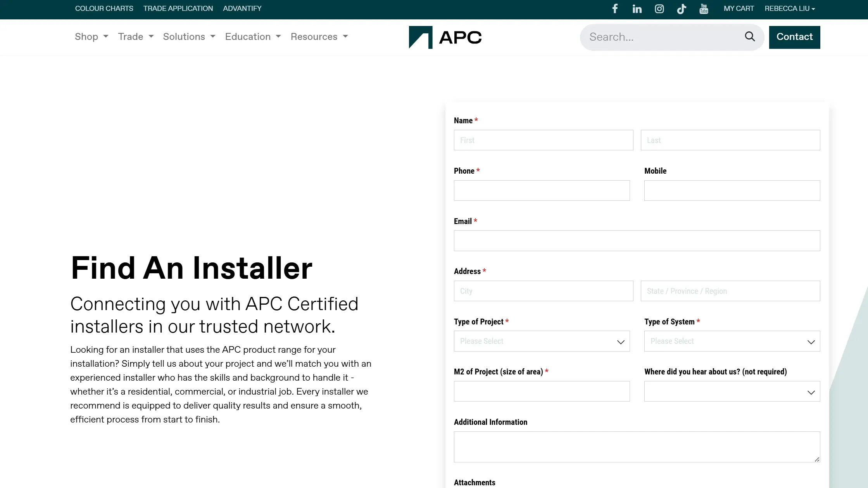This screenshot has width=868, height=488.
Task: Expand the Trade menu
Action: coord(136,36)
